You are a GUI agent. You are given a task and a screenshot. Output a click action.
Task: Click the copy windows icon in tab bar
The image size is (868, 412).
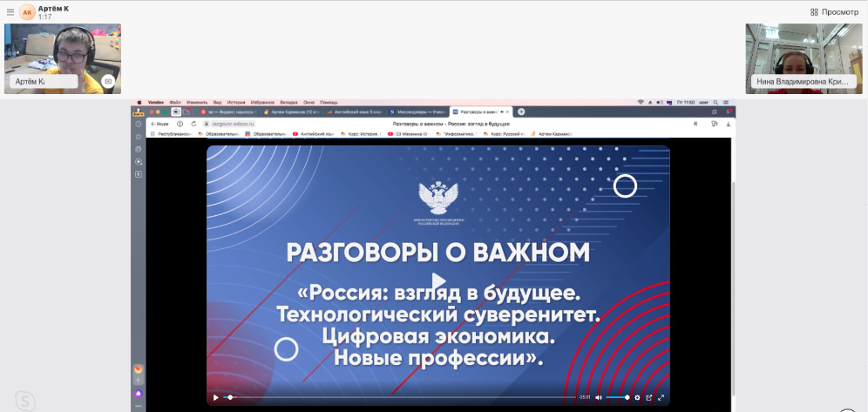point(715,111)
